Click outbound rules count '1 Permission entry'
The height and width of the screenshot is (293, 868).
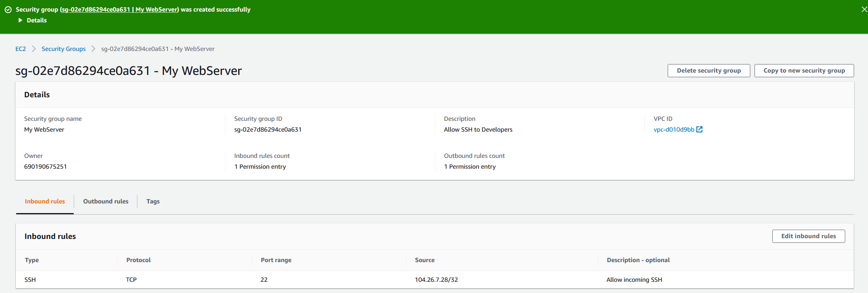coord(470,167)
